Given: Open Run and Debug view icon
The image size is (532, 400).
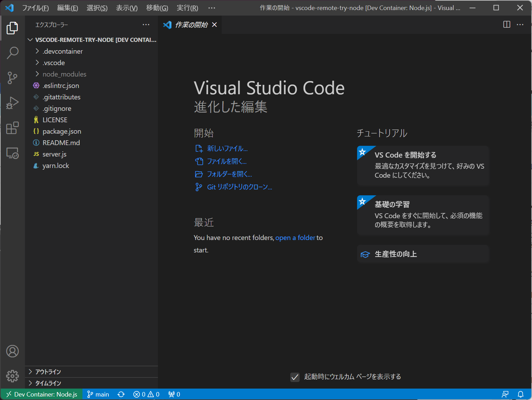Looking at the screenshot, I should (12, 103).
